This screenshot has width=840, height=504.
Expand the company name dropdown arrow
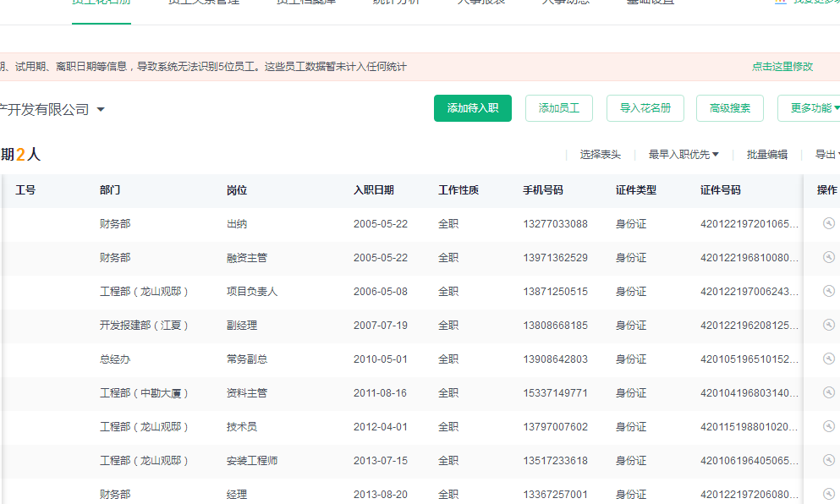[x=101, y=110]
